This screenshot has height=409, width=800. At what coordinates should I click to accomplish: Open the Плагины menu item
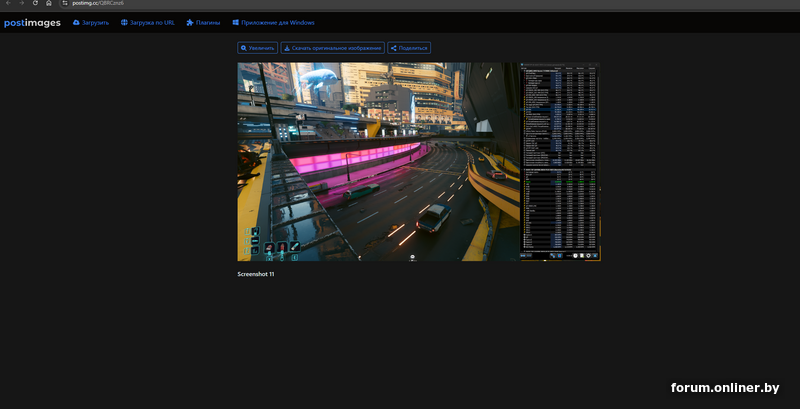point(208,22)
